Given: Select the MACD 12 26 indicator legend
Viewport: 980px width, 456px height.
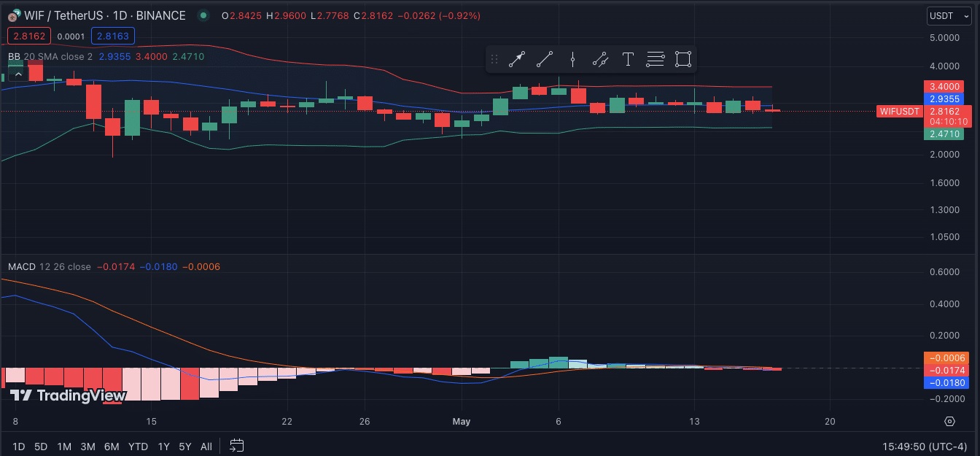Looking at the screenshot, I should [50, 267].
